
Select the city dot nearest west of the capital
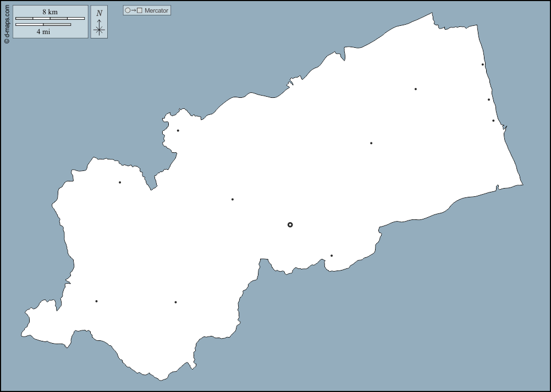click(233, 199)
